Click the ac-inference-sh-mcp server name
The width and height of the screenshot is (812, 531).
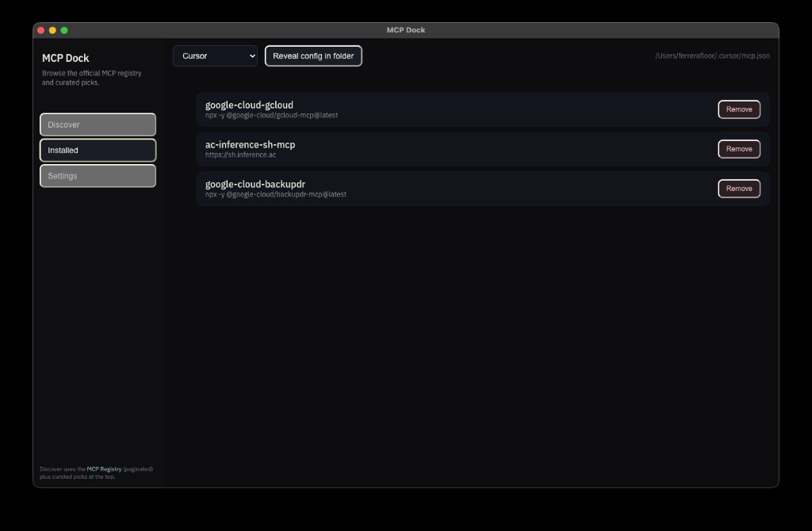pos(250,144)
